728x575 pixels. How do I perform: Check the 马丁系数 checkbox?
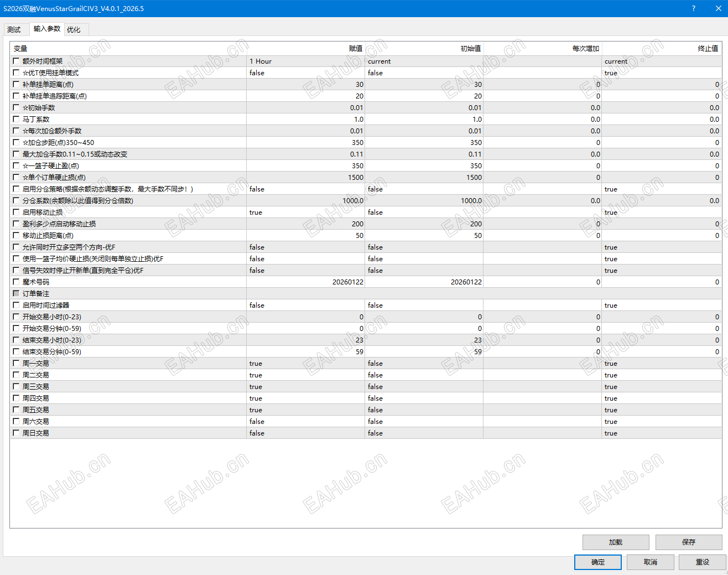coord(16,119)
